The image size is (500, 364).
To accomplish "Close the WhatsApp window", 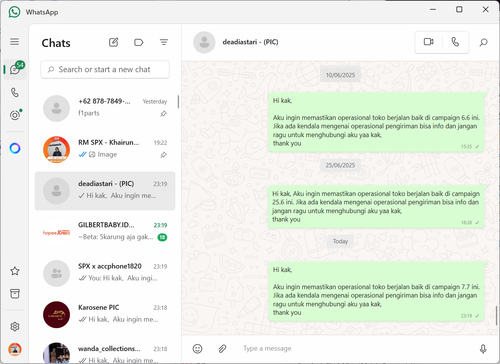I will click(x=486, y=10).
